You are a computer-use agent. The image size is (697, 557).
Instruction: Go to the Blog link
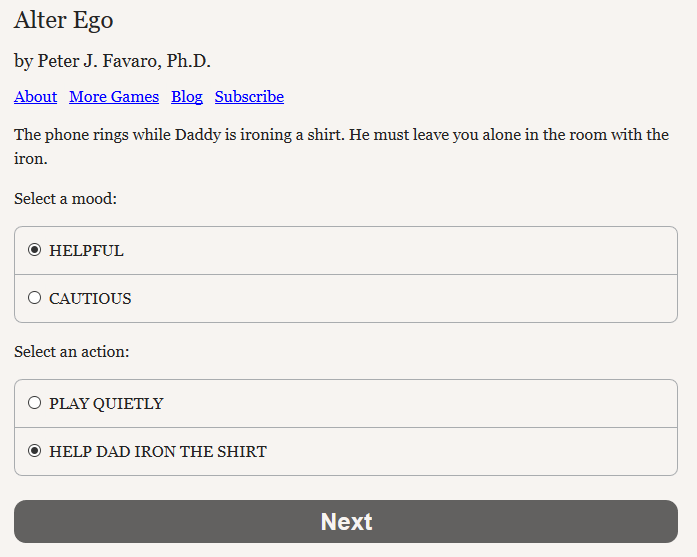187,96
